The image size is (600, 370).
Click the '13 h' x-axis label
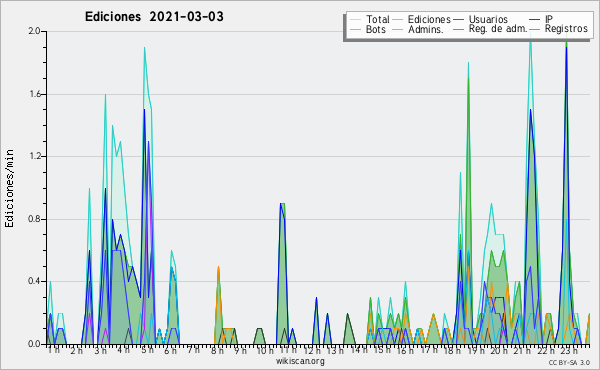[335, 350]
